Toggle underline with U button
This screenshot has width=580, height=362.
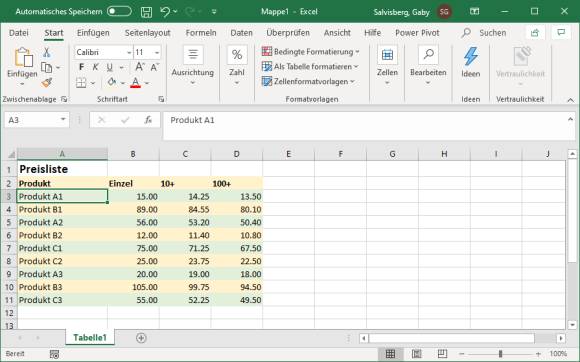[109, 67]
